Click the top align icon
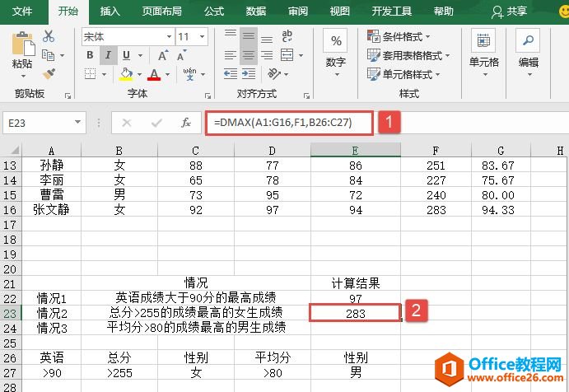The width and height of the screenshot is (569, 392). pyautogui.click(x=231, y=34)
